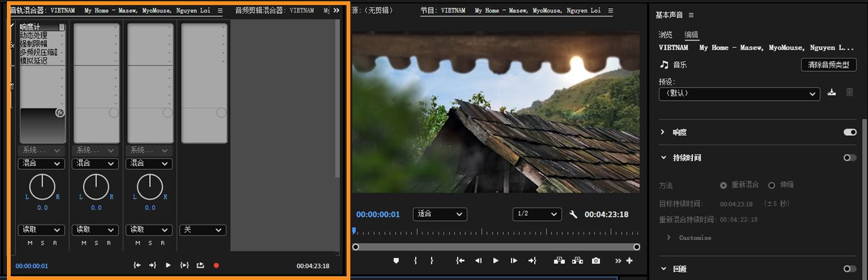Select the 伸缩 radio option
The width and height of the screenshot is (868, 280).
tap(772, 185)
